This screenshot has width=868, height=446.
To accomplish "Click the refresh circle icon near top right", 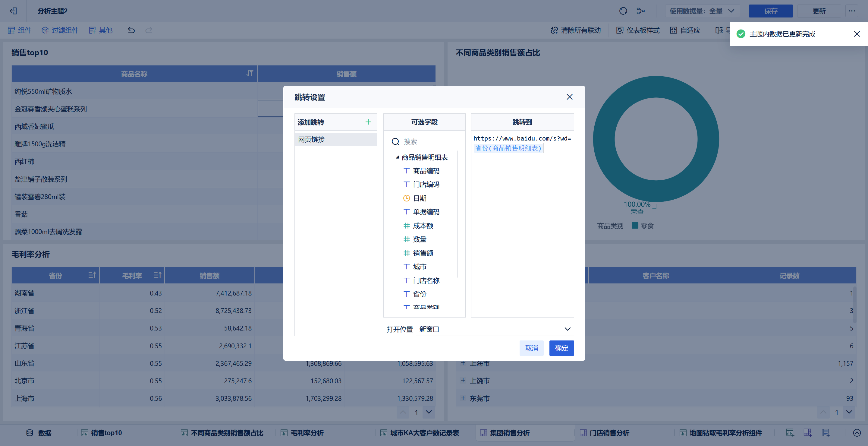I will coord(623,11).
